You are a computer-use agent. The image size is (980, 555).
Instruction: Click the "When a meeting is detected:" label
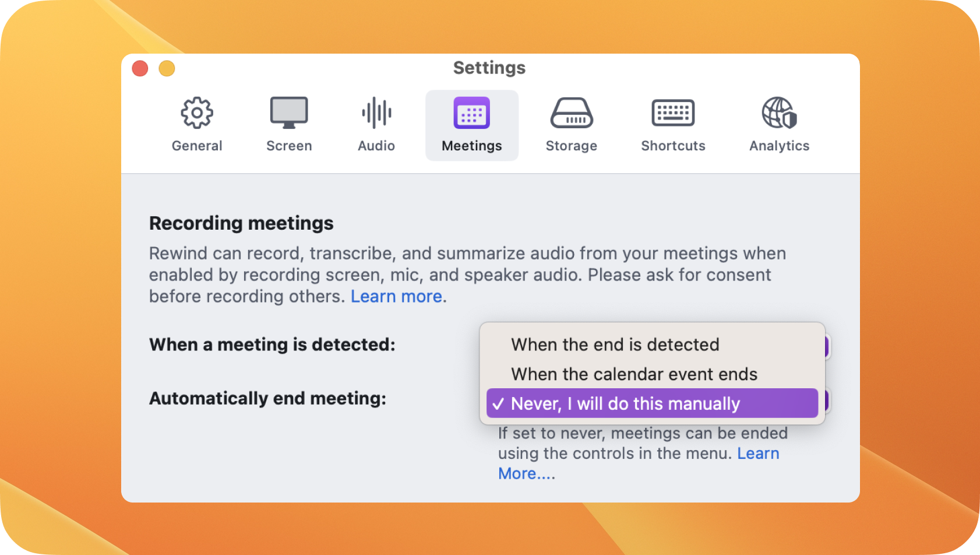[272, 345]
